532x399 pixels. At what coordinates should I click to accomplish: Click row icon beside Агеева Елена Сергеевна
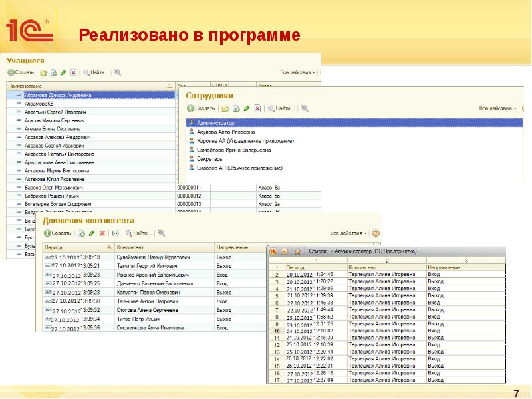point(19,128)
